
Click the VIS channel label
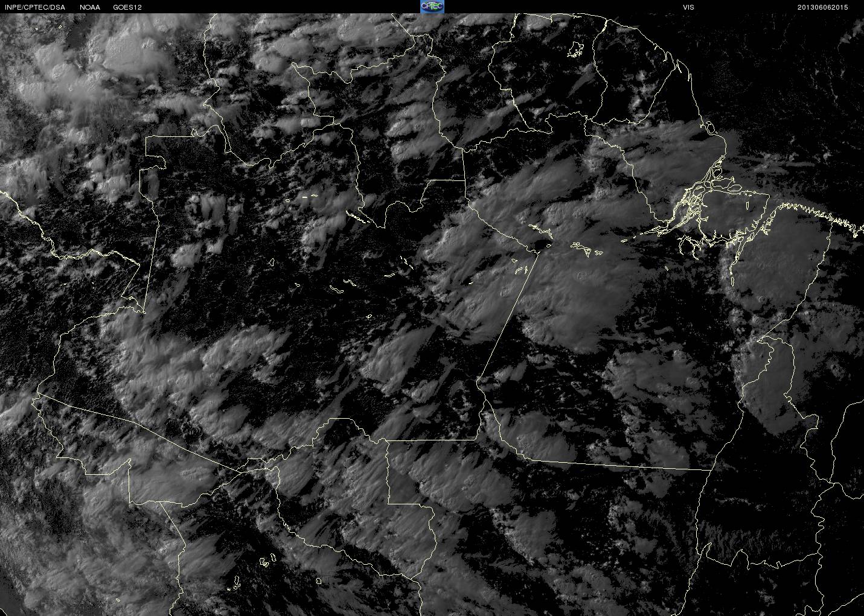pos(688,7)
